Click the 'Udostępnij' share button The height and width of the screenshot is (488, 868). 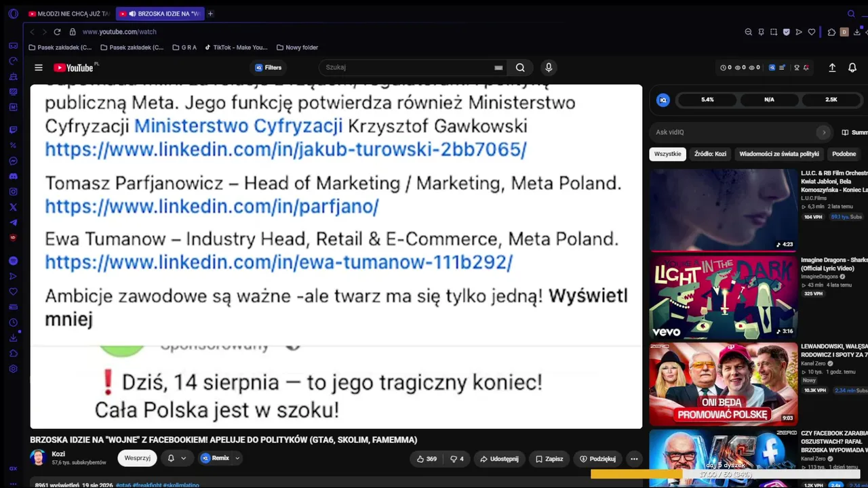click(499, 459)
